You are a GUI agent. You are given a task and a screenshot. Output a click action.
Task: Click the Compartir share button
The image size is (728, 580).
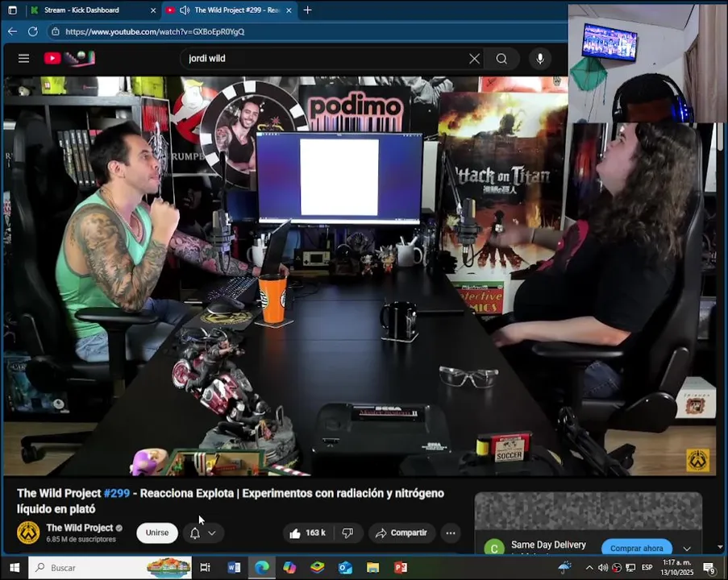pyautogui.click(x=402, y=532)
